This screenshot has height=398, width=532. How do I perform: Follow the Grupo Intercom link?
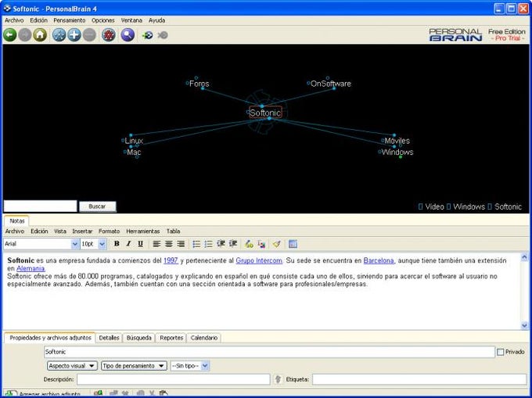[259, 260]
